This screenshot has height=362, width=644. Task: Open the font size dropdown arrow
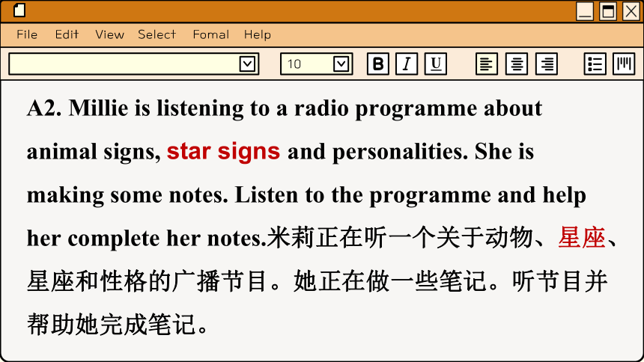point(341,64)
